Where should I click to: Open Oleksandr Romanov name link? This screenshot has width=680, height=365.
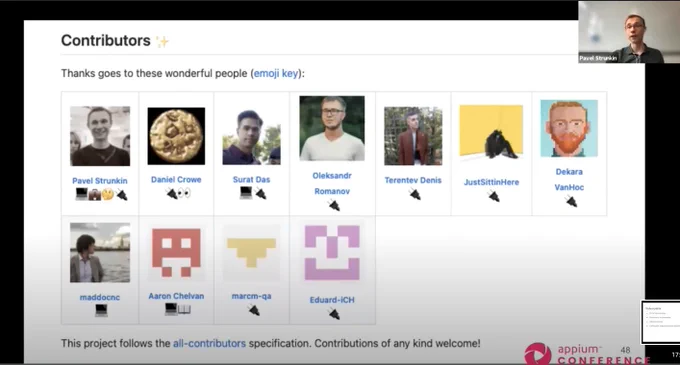tap(332, 183)
